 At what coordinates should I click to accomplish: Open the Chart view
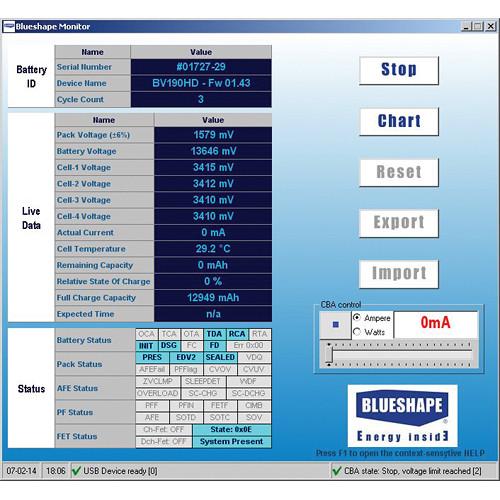tap(399, 121)
